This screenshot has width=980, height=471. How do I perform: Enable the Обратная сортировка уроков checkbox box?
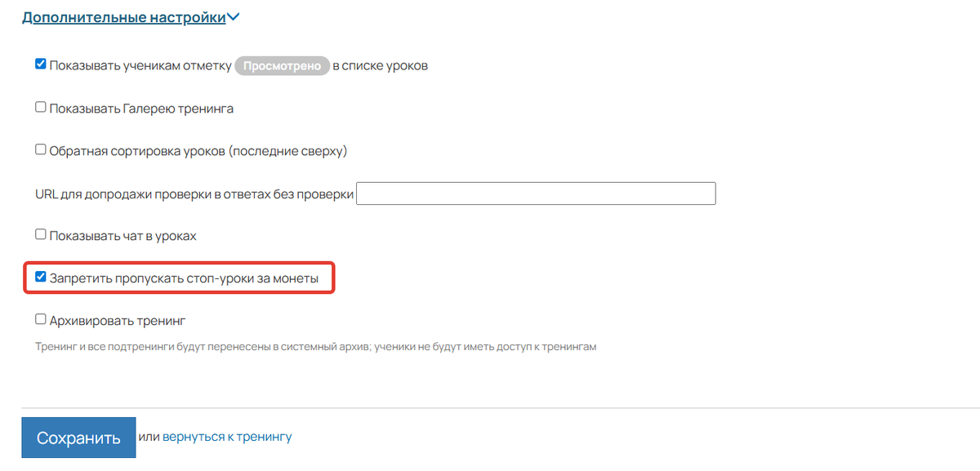(x=41, y=149)
